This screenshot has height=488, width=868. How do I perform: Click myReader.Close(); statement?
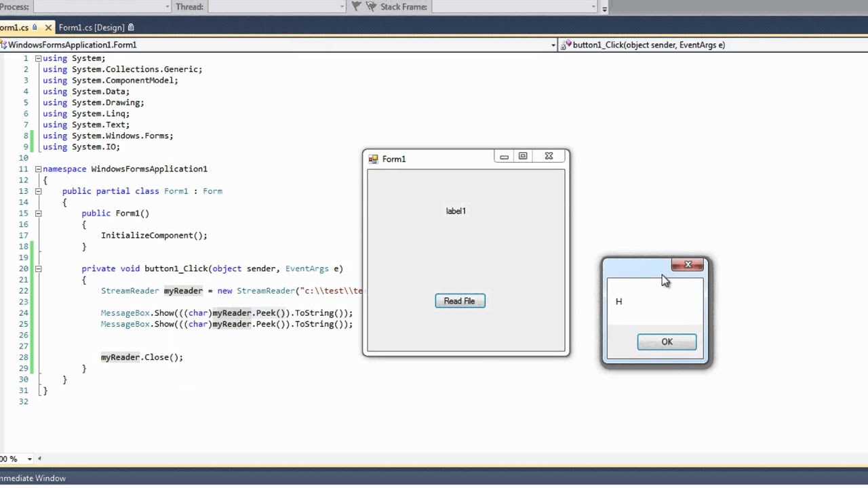pyautogui.click(x=142, y=357)
